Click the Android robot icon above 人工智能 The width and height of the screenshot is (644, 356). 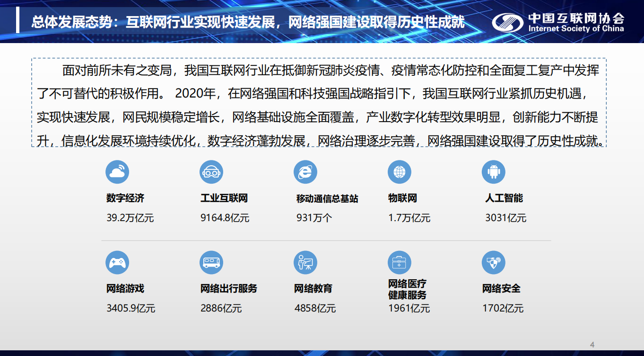(493, 172)
